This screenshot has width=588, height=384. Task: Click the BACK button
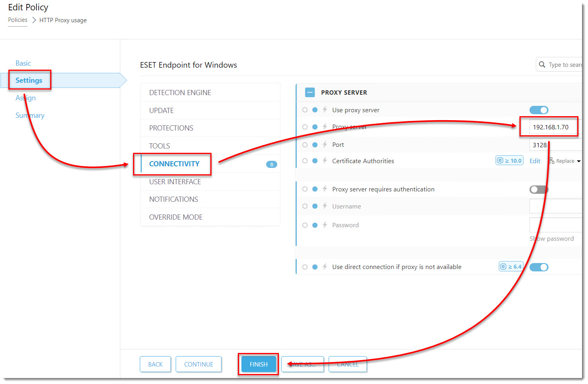click(155, 364)
